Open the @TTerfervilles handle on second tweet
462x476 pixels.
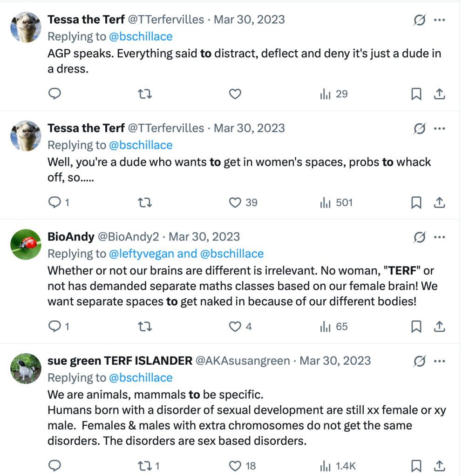[166, 128]
